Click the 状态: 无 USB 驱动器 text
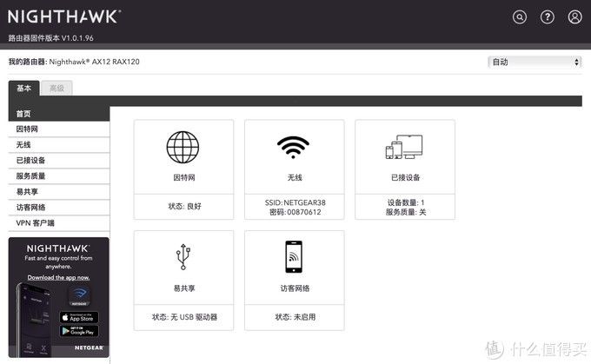 [x=184, y=317]
